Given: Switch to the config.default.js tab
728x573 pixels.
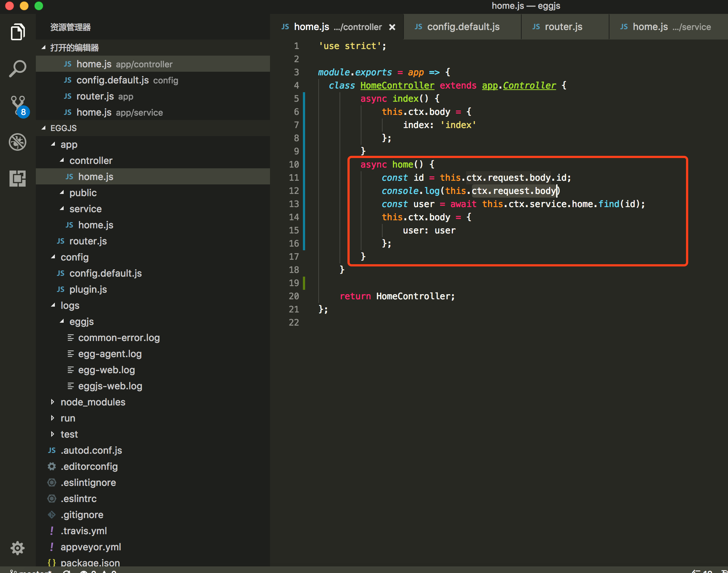Looking at the screenshot, I should tap(463, 27).
